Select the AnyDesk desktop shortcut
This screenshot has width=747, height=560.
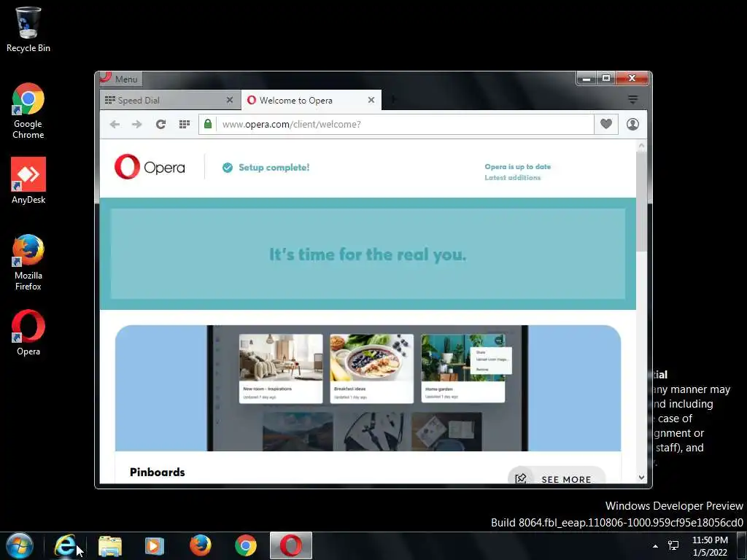[28, 181]
